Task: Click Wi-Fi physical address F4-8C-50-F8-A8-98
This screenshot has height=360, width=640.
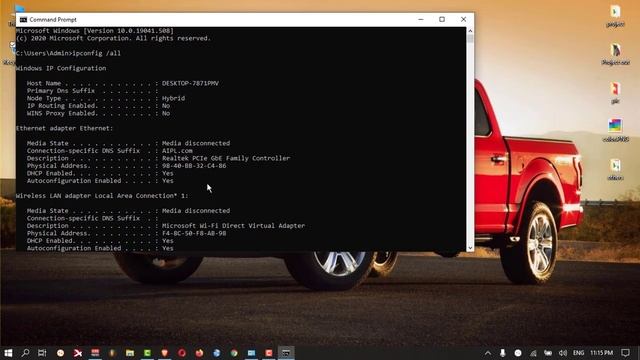Action: 194,233
